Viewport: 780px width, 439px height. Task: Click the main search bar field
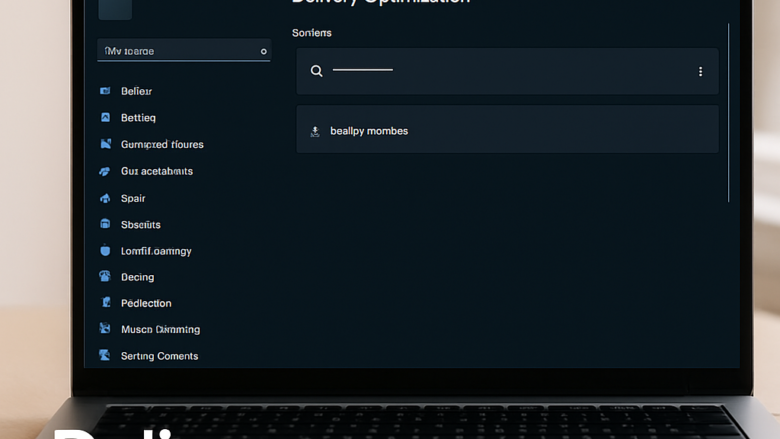[x=507, y=72]
